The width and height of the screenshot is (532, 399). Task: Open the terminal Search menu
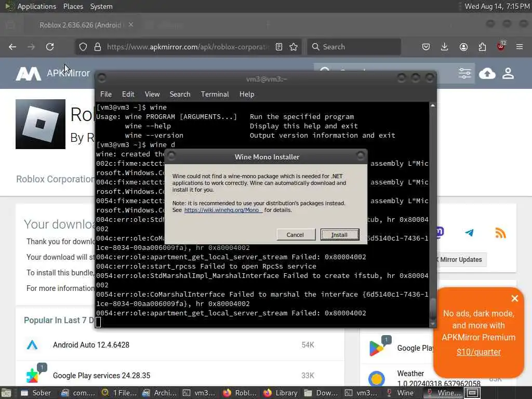180,95
